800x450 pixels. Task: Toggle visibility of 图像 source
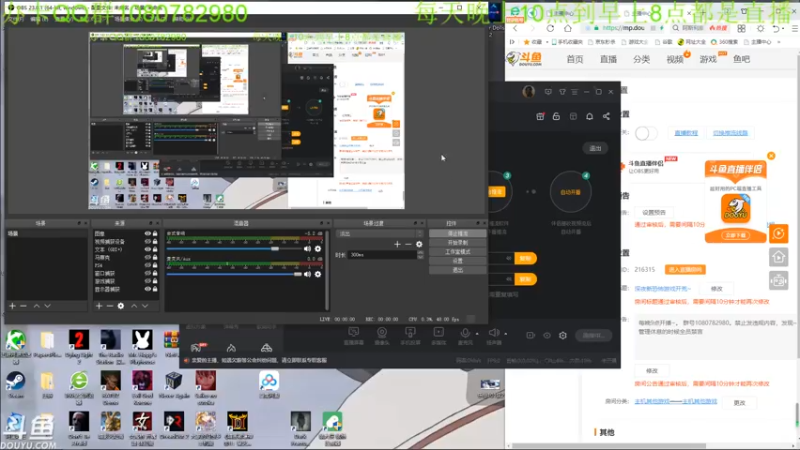[x=147, y=234]
